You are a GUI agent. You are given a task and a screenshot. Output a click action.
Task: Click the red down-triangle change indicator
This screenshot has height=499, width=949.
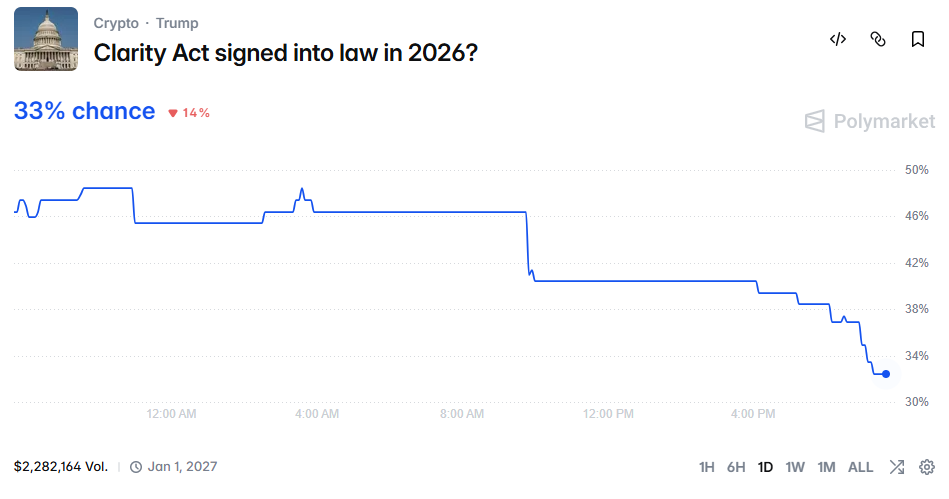(173, 113)
